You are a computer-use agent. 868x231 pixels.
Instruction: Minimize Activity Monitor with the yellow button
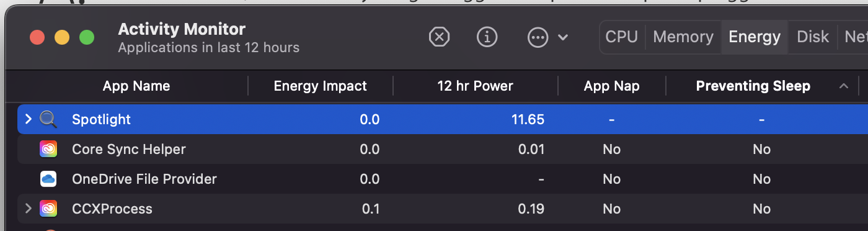(x=62, y=37)
